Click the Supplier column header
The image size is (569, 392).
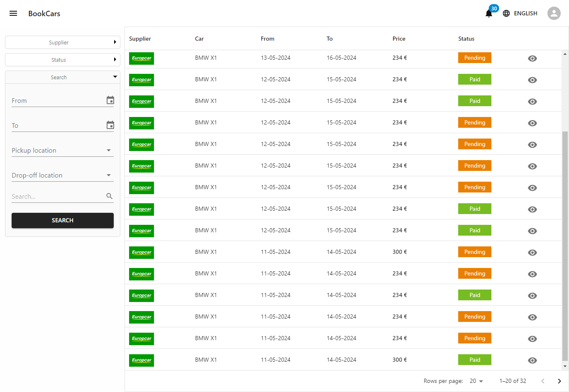point(140,39)
